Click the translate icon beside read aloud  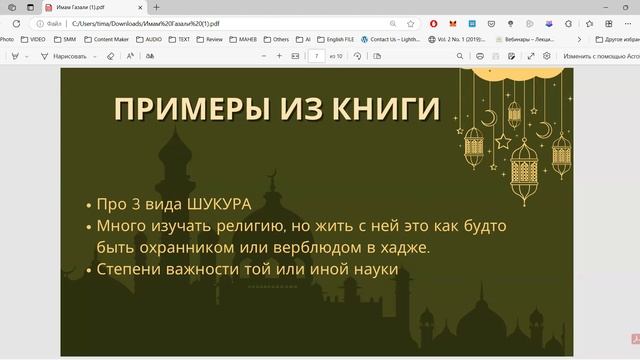(x=150, y=56)
